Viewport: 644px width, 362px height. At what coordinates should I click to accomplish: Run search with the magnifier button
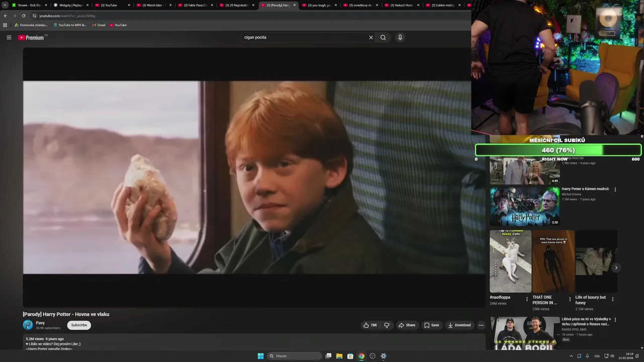[383, 37]
